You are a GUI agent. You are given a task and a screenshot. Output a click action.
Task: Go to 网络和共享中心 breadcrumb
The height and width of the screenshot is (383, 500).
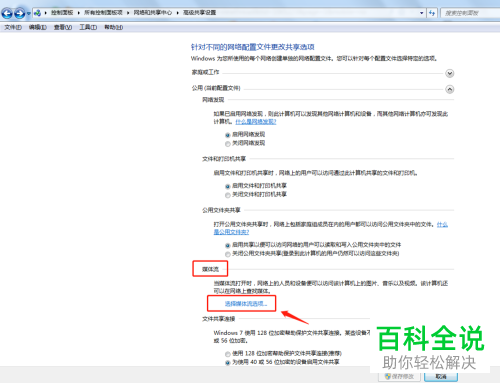point(152,13)
